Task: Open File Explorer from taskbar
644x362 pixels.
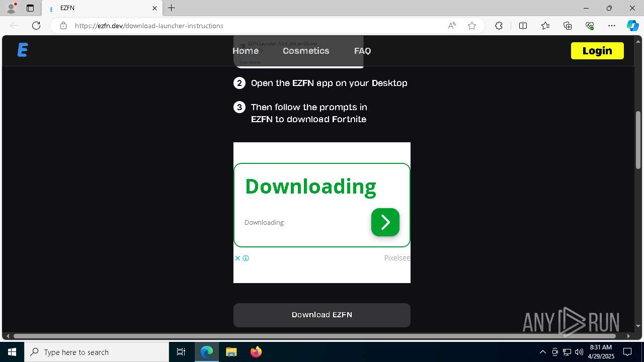Action: coord(231,352)
